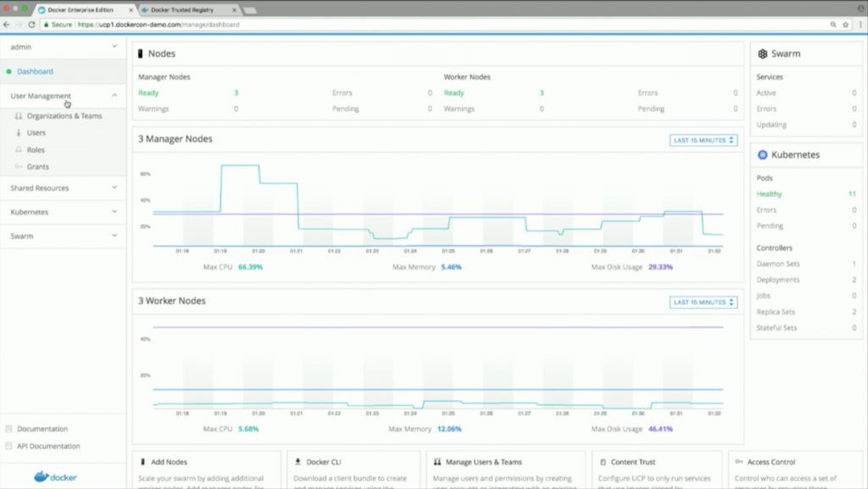Open Worker Nodes time range dropdown
The height and width of the screenshot is (489, 868).
704,302
